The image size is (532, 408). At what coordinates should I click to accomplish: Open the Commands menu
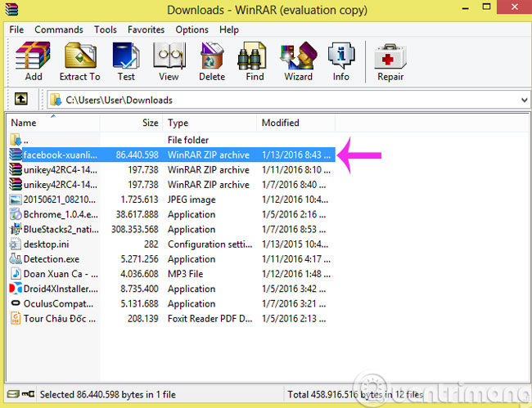click(59, 29)
